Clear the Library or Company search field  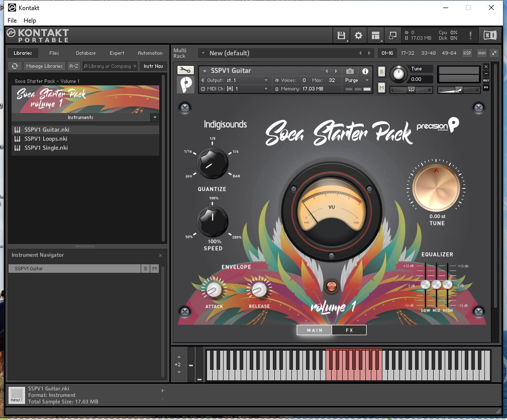tap(135, 66)
